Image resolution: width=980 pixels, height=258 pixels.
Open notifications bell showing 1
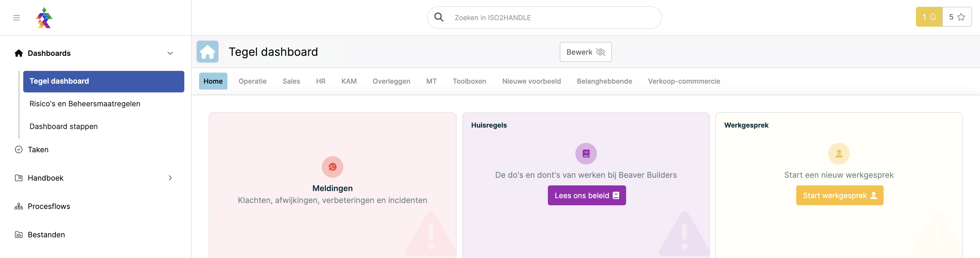[x=929, y=17]
